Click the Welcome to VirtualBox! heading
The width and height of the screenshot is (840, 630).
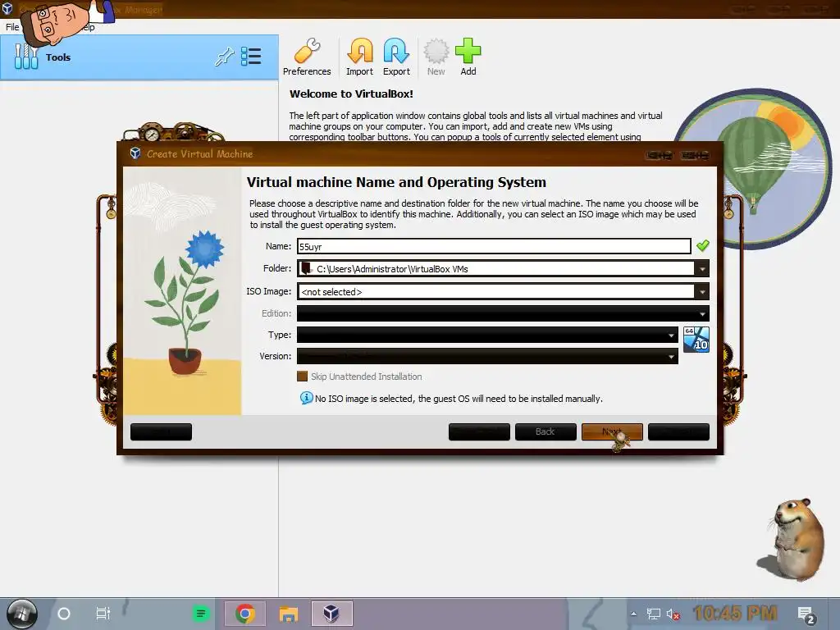click(x=351, y=94)
